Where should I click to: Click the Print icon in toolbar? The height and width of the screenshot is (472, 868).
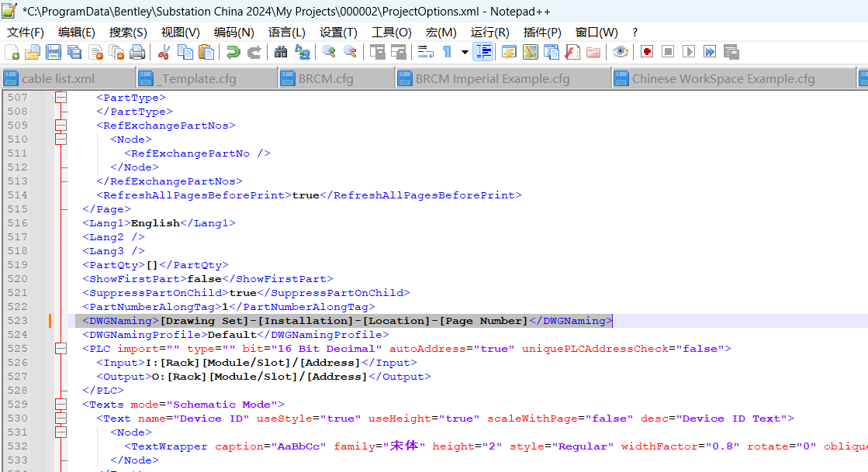(x=137, y=52)
